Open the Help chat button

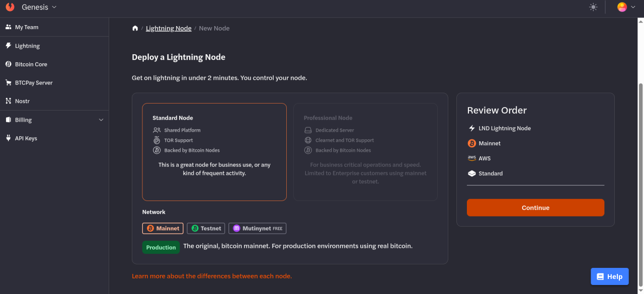610,276
